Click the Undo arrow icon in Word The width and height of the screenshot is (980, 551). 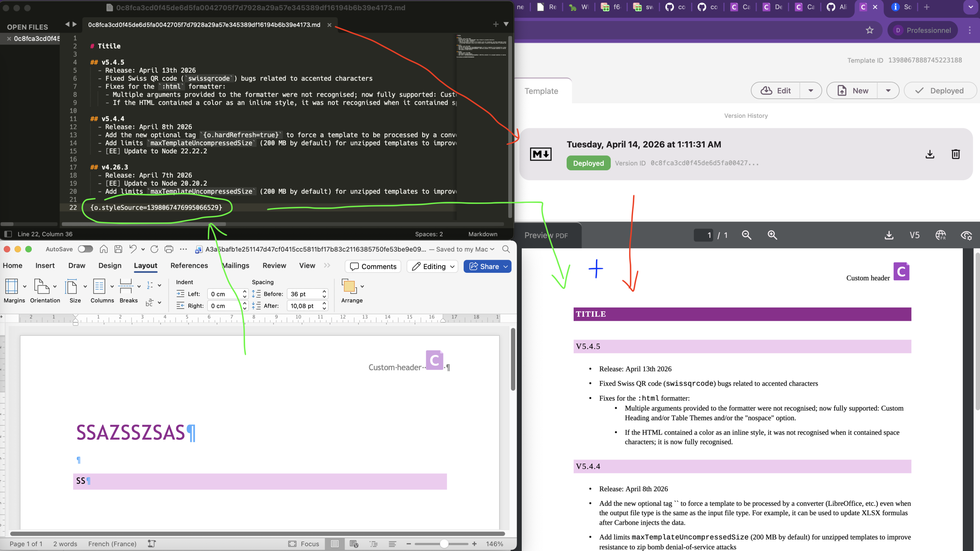pyautogui.click(x=133, y=249)
